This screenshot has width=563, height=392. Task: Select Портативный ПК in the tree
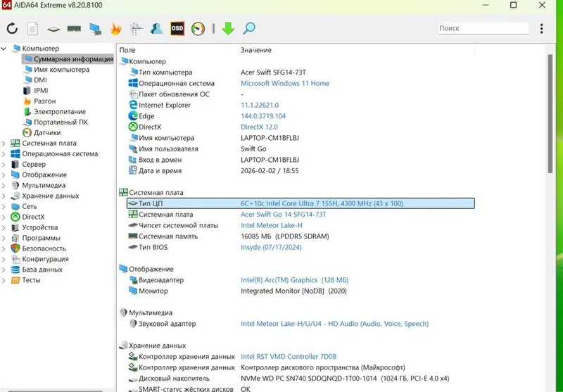click(56, 122)
